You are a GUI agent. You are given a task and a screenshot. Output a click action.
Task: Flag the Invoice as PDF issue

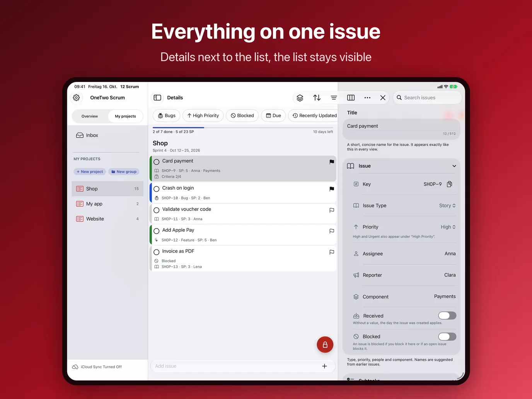332,252
